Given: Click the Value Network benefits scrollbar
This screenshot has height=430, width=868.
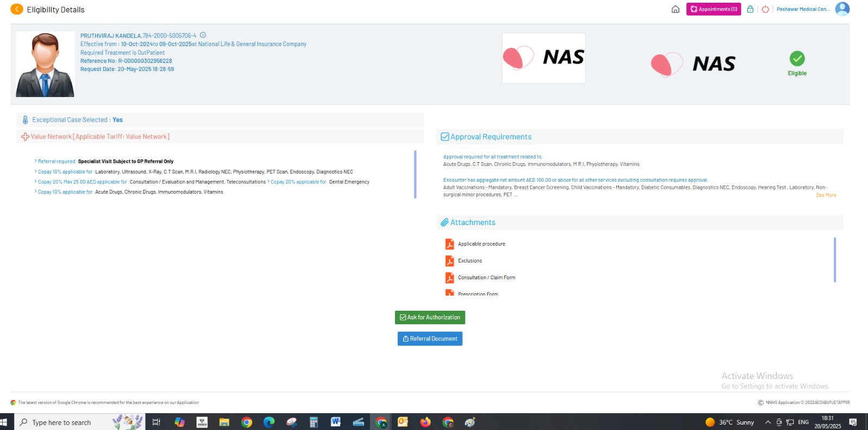Looking at the screenshot, I should (415, 174).
